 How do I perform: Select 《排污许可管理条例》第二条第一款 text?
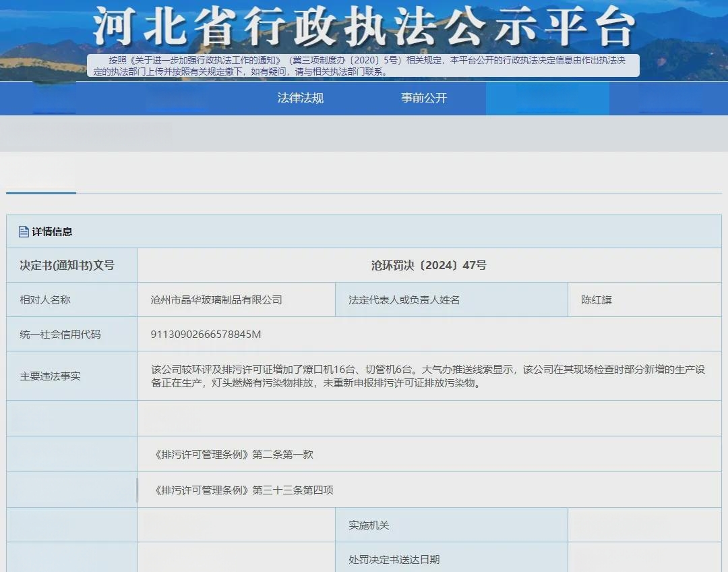tap(233, 455)
